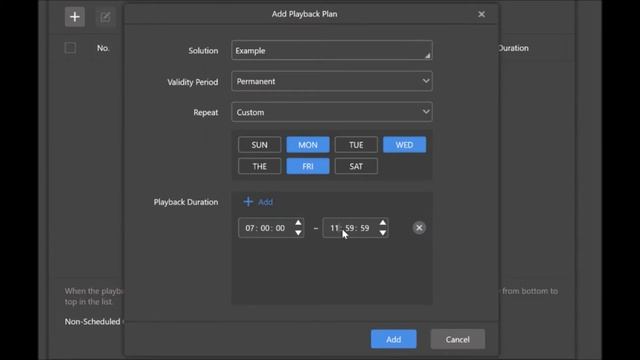Decrease start time with the down arrow
Image resolution: width=640 pixels, height=360 pixels.
[298, 233]
